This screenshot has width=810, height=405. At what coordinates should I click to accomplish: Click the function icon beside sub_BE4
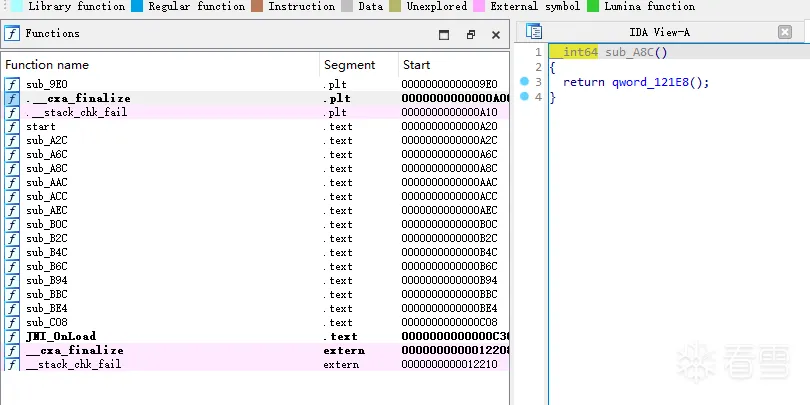12,308
